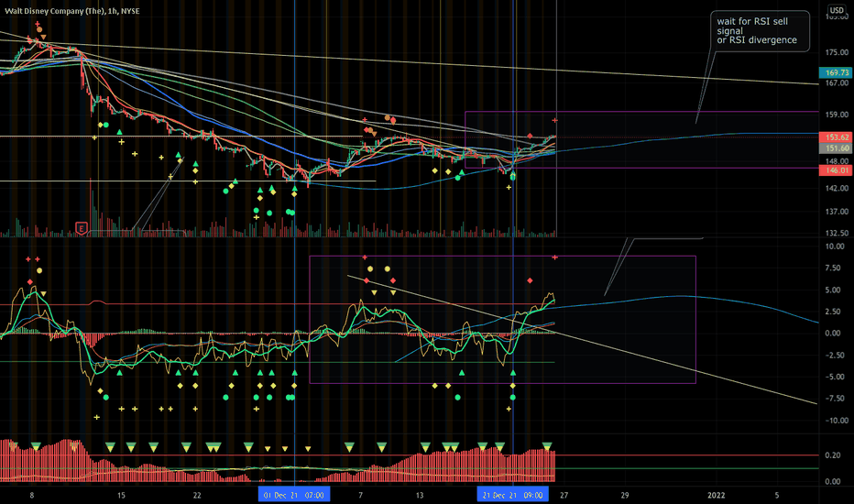Click the 2022 date axis label
854x504 pixels.
click(717, 495)
